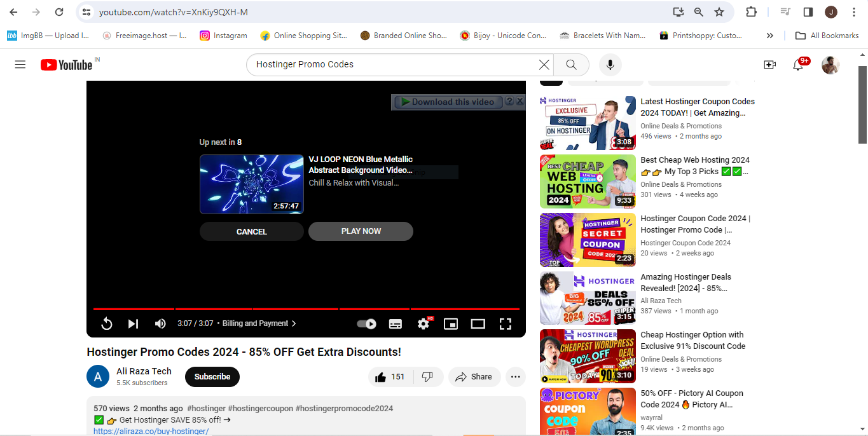Open the YouTube hamburger guide menu
The width and height of the screenshot is (868, 436).
[20, 64]
